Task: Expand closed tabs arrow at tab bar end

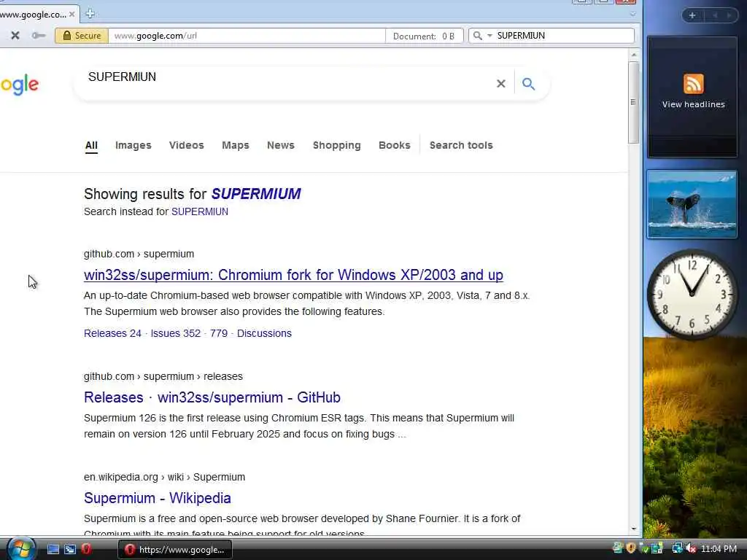Action: (x=632, y=15)
